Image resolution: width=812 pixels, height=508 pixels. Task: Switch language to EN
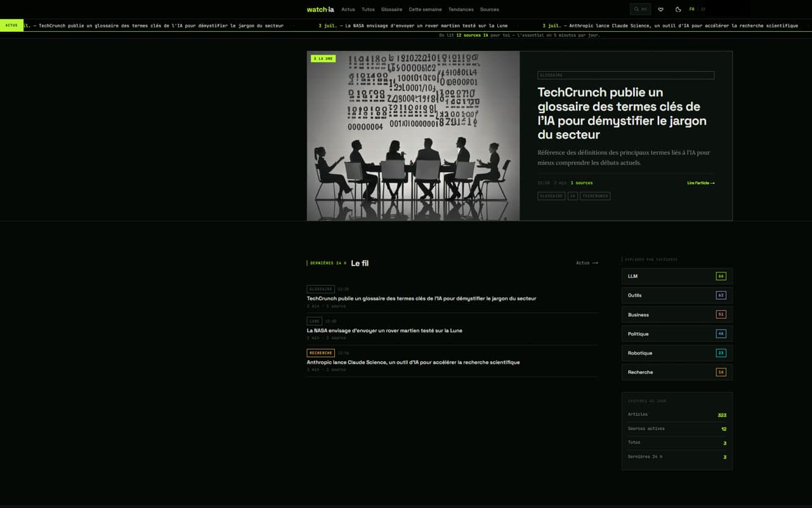(x=703, y=10)
